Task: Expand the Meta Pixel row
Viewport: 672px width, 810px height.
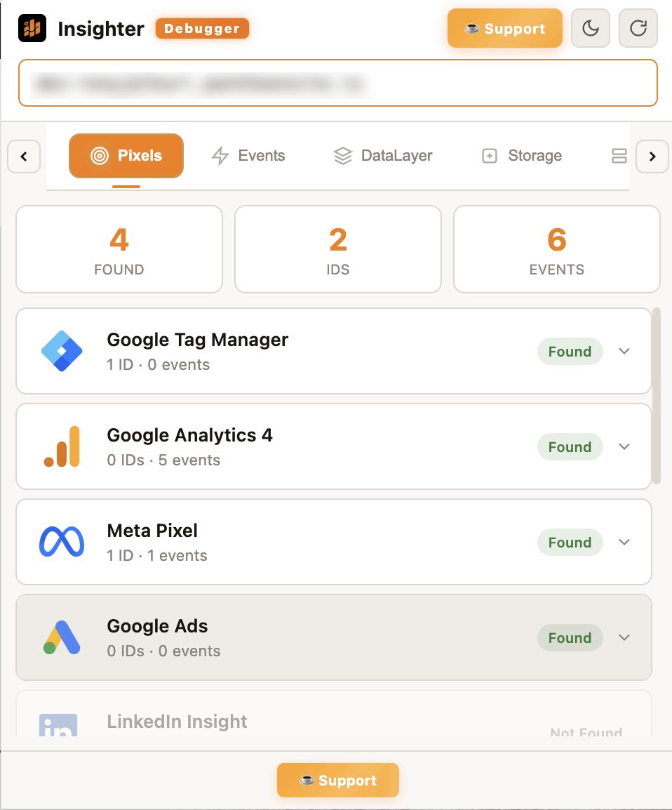Action: click(x=624, y=542)
